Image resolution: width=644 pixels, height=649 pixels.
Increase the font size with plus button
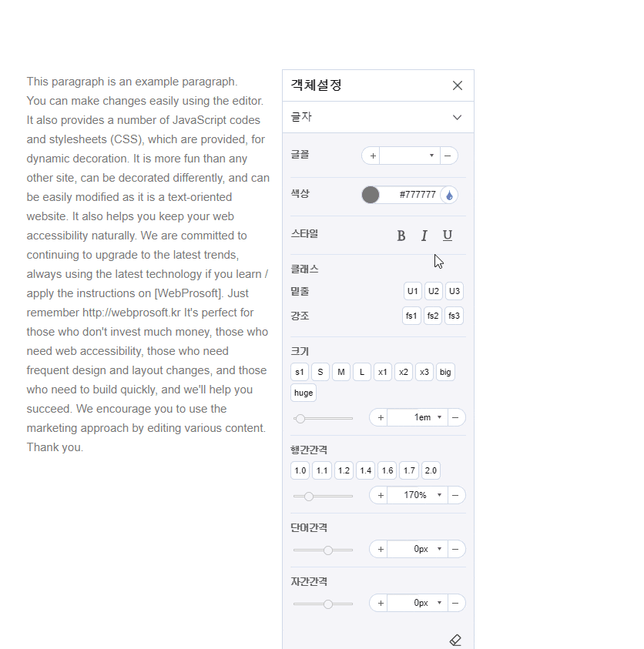pyautogui.click(x=381, y=417)
